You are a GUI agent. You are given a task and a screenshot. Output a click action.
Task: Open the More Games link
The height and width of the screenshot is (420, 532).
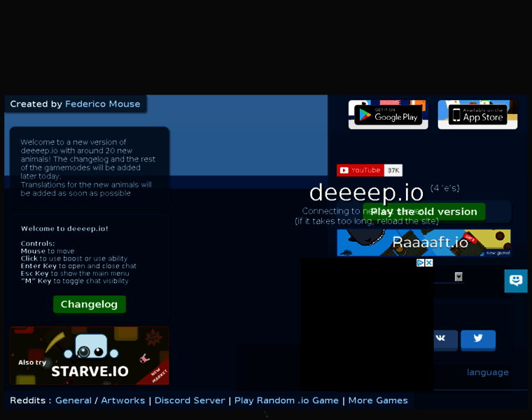coord(378,400)
